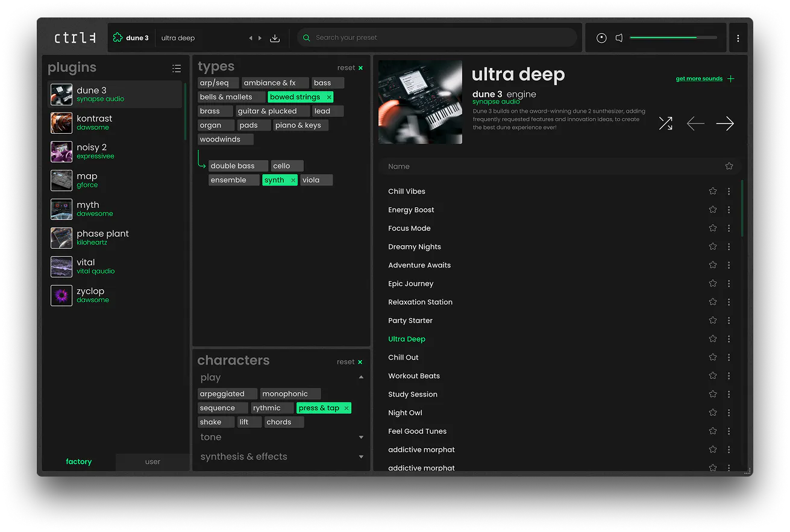The height and width of the screenshot is (532, 790).
Task: Switch to the user tab
Action: (152, 462)
